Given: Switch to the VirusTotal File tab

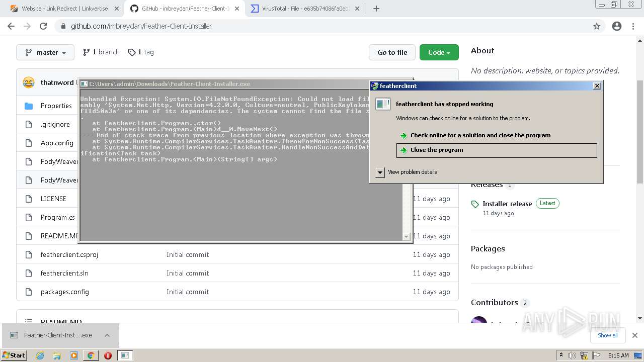Looking at the screenshot, I should pyautogui.click(x=306, y=9).
